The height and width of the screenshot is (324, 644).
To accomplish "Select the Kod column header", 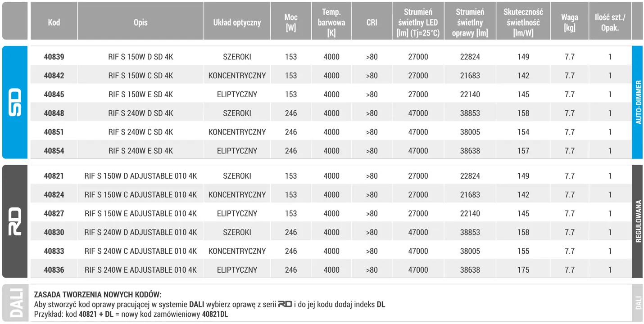I will pyautogui.click(x=54, y=22).
